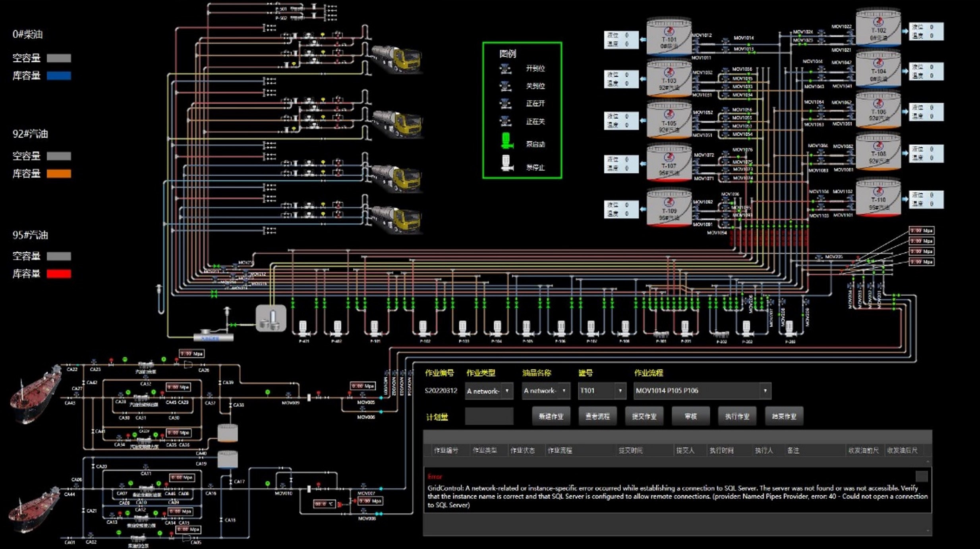Viewport: 980px width, 549px height.
Task: Click the green 泵启动 legend pump icon
Action: click(x=506, y=141)
